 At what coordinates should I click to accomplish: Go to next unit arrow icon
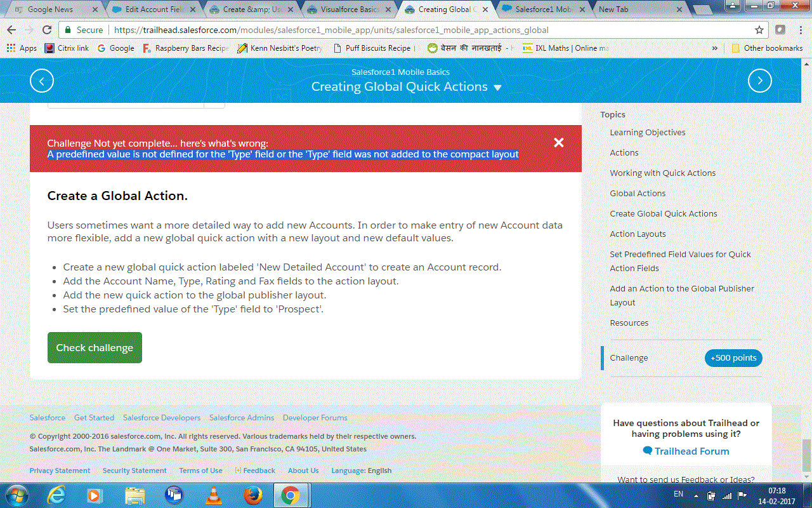(x=760, y=81)
